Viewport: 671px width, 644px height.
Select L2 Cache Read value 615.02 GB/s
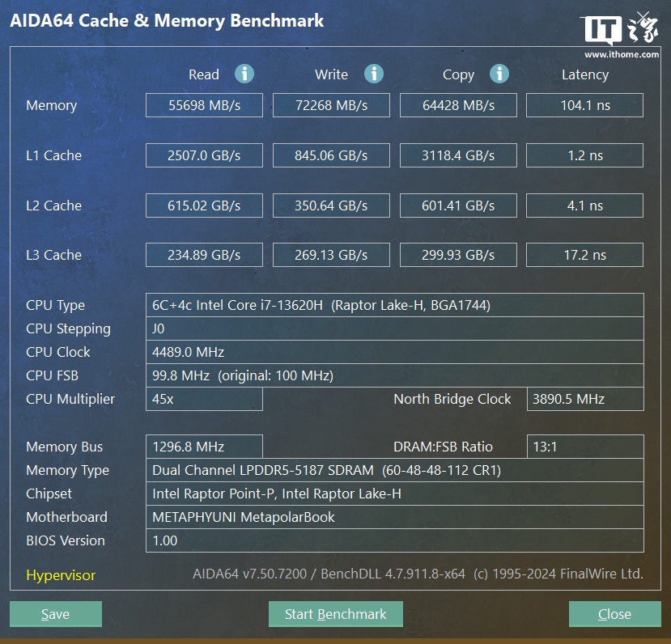click(x=204, y=205)
